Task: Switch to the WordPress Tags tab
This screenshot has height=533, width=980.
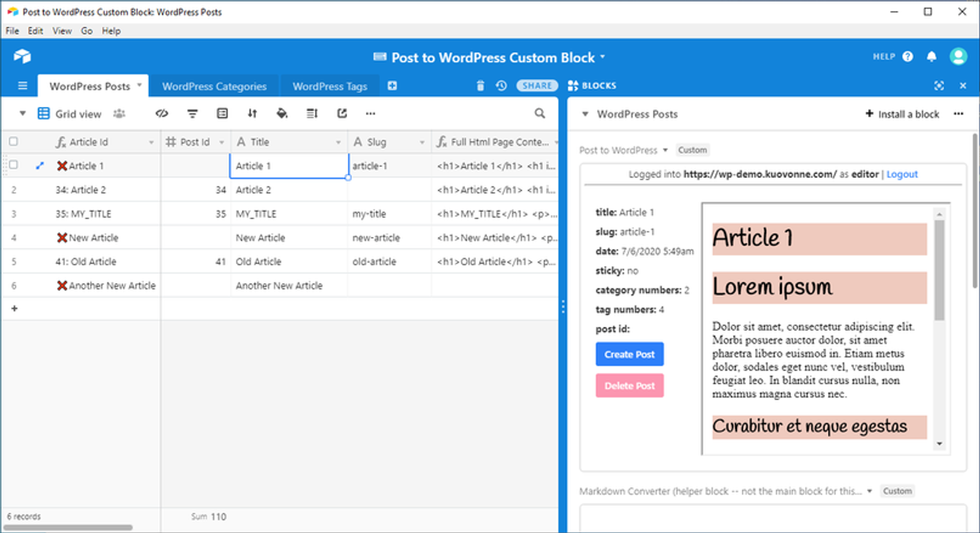Action: point(330,86)
